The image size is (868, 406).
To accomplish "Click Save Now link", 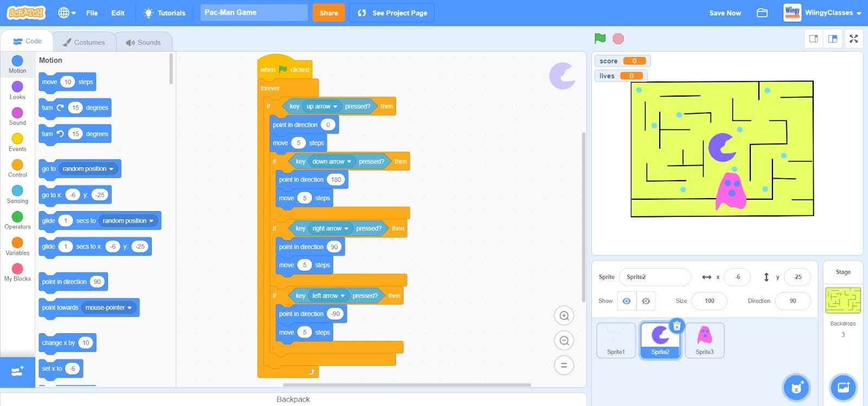I will [x=725, y=13].
